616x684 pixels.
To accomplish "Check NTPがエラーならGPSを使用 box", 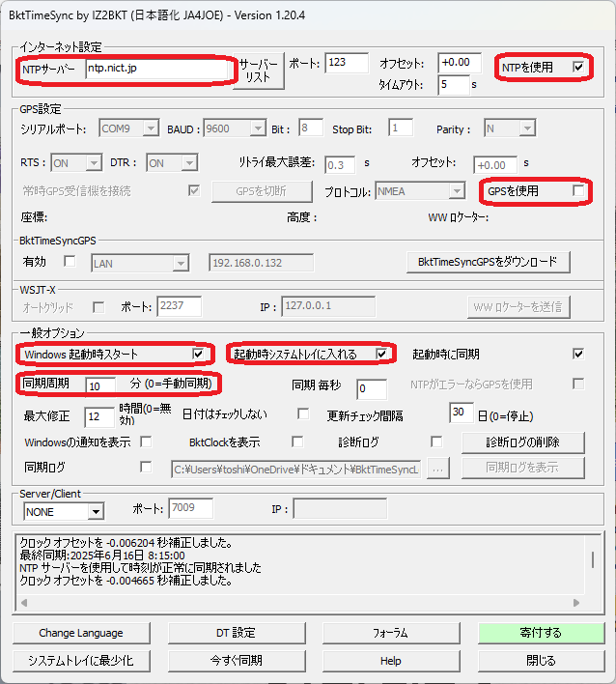I will [578, 384].
